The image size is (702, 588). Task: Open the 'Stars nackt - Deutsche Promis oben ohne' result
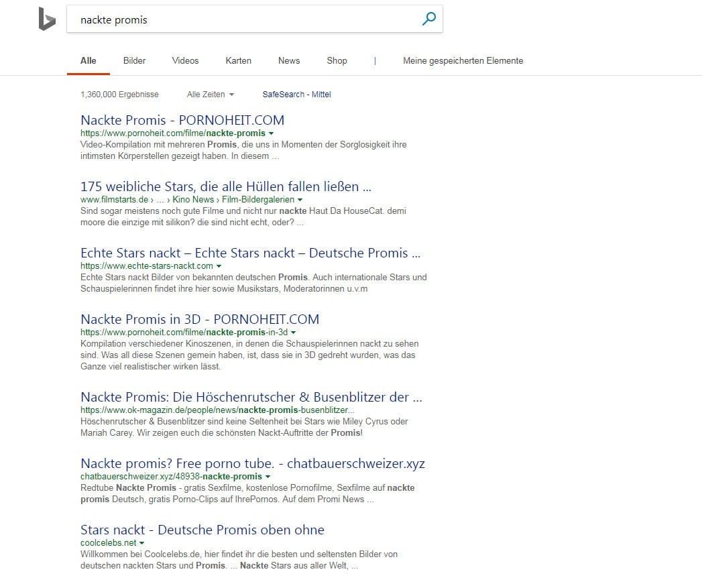pos(202,530)
